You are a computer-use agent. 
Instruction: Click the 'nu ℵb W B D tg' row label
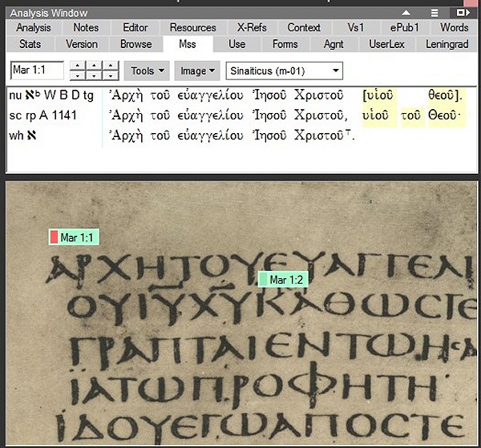[x=51, y=95]
